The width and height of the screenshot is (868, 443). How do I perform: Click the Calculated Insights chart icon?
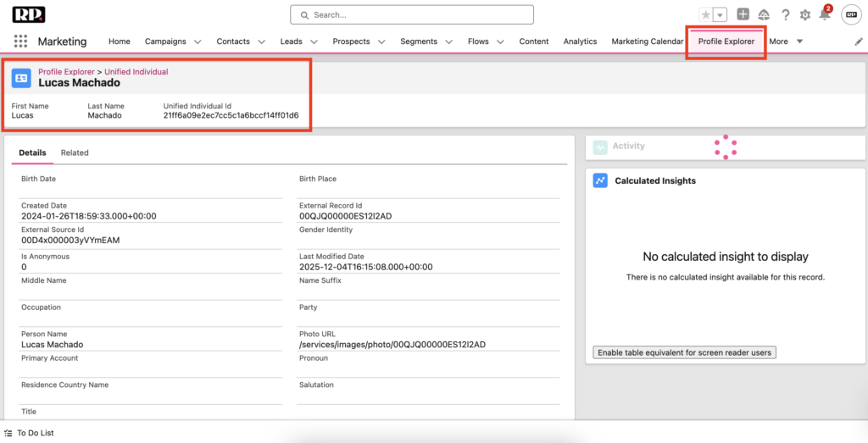tap(600, 180)
